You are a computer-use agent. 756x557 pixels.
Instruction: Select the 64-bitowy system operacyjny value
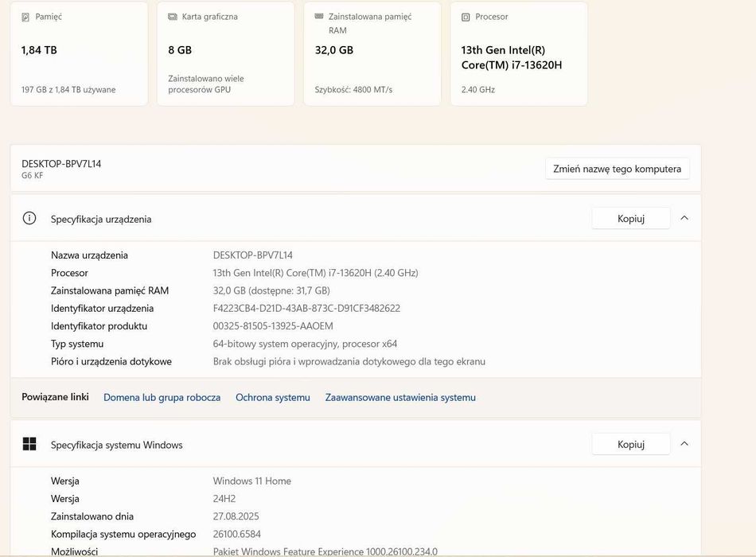[305, 344]
